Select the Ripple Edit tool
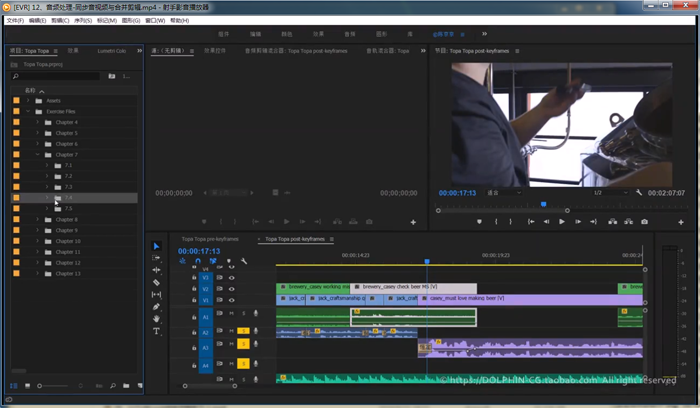700x408 pixels. point(156,270)
